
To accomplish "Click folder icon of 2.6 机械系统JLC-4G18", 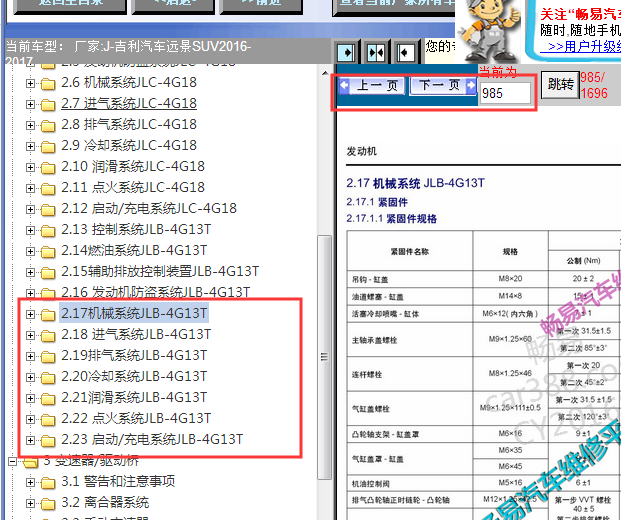I will [48, 84].
